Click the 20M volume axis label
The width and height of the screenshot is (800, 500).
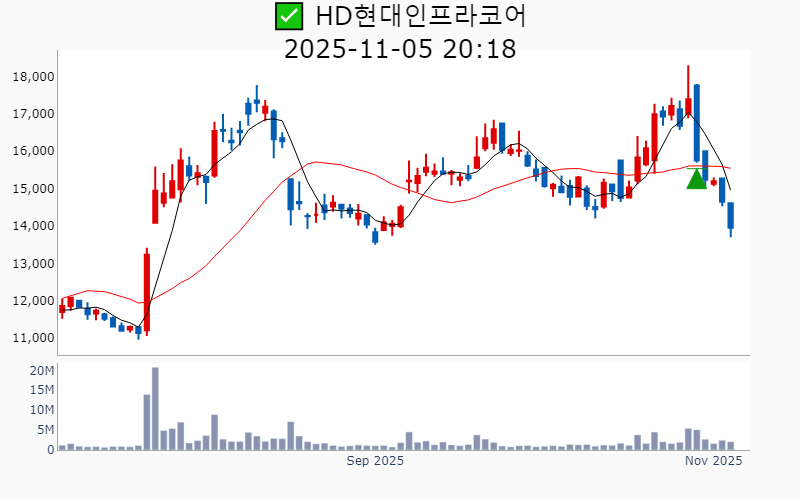tap(41, 371)
